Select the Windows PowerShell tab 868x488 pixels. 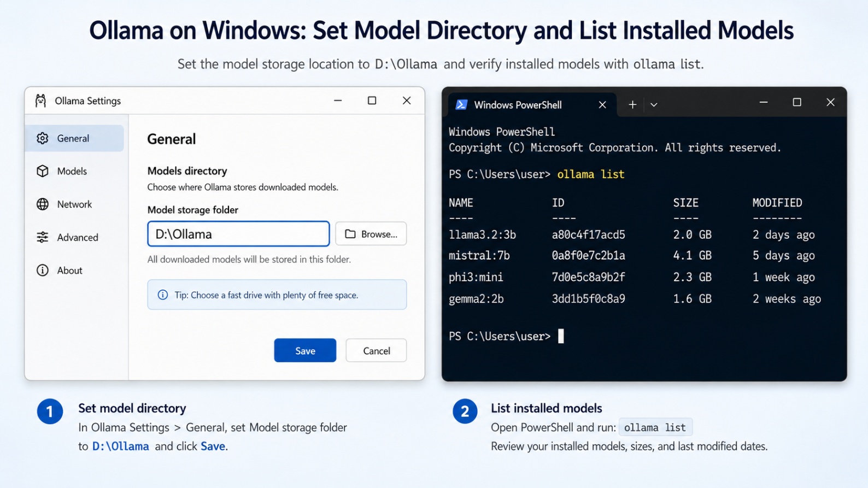[532, 104]
